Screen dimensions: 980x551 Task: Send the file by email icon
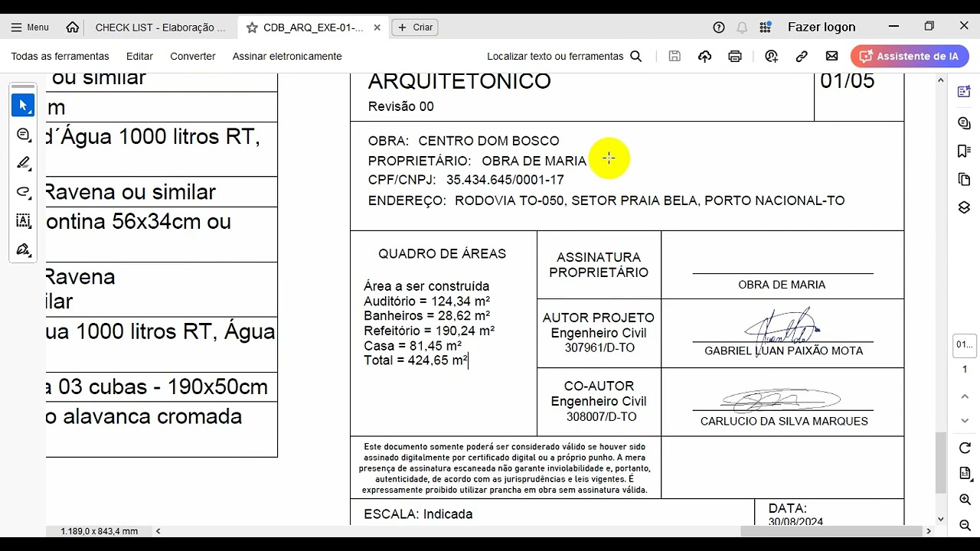(831, 56)
